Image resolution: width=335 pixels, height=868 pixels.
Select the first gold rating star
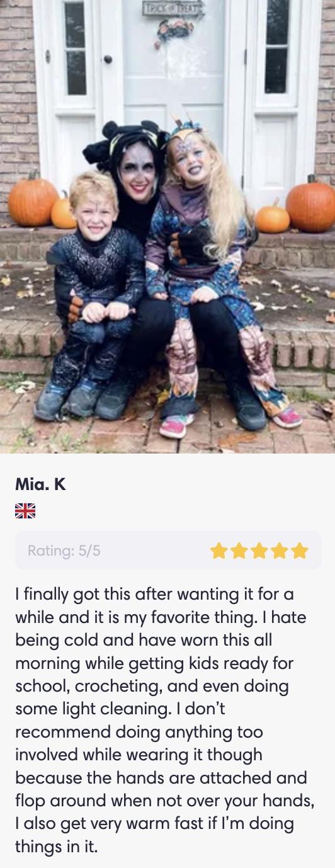pos(219,551)
